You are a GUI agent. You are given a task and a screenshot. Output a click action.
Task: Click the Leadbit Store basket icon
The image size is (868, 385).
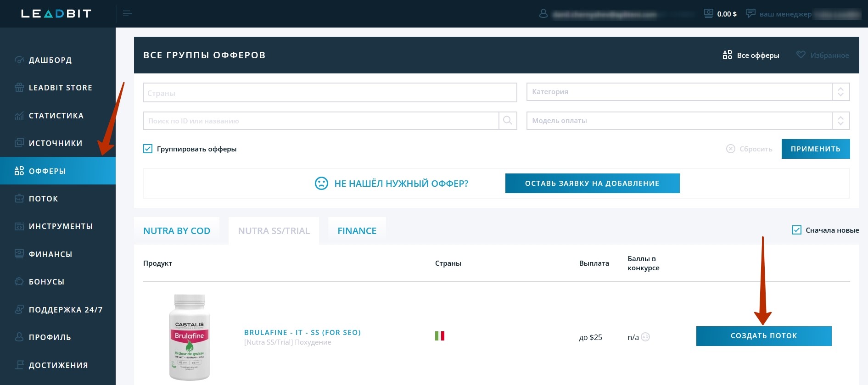tap(19, 87)
